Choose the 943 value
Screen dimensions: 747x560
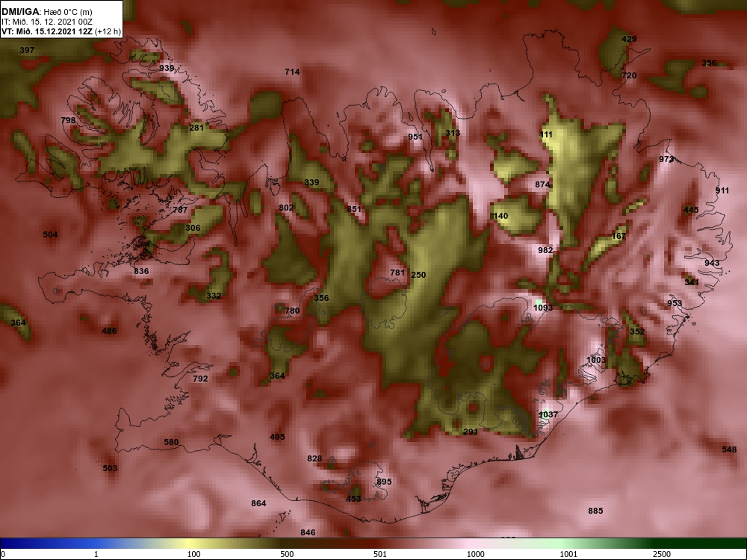712,263
